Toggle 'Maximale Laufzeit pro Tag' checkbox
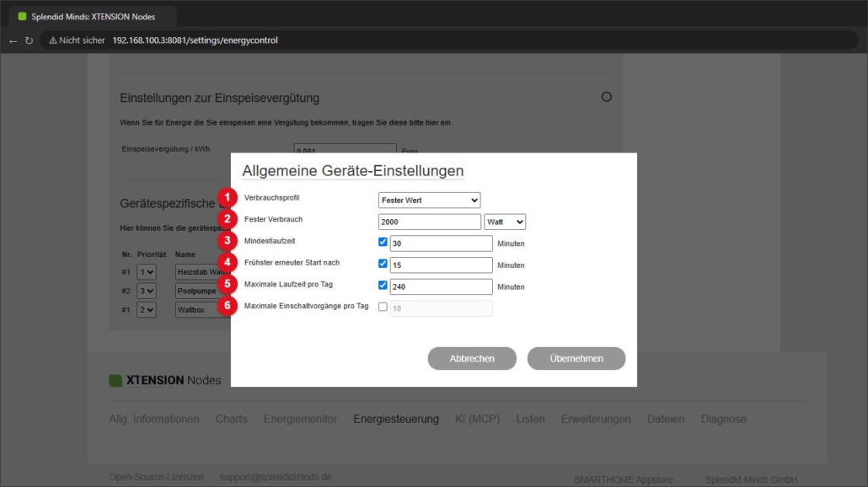Screen dimensions: 868x487 (x=383, y=285)
